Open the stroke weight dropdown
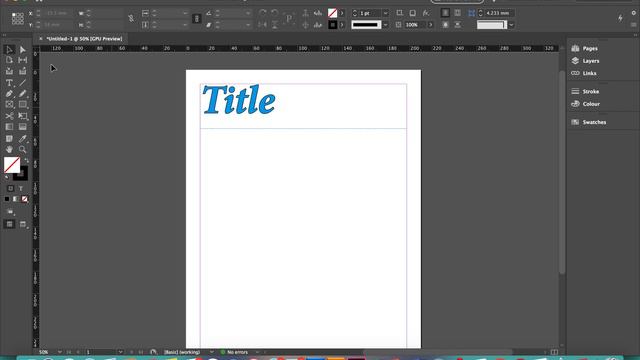 pos(385,13)
